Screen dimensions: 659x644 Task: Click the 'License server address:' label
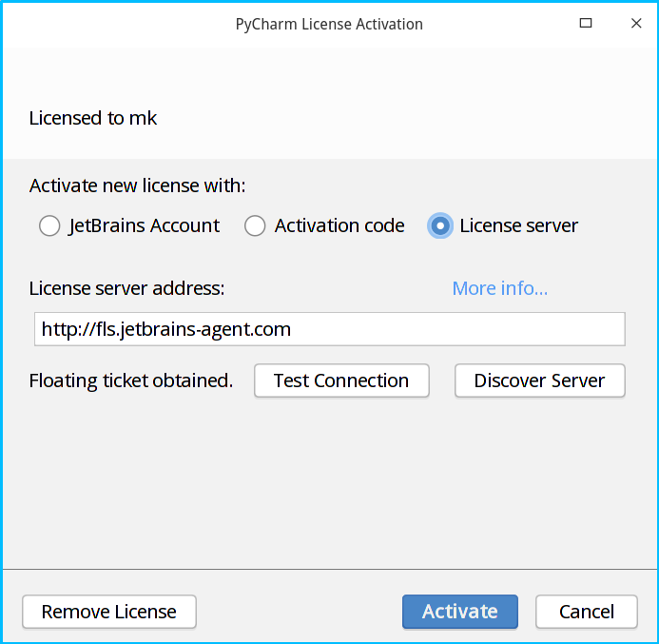point(126,288)
